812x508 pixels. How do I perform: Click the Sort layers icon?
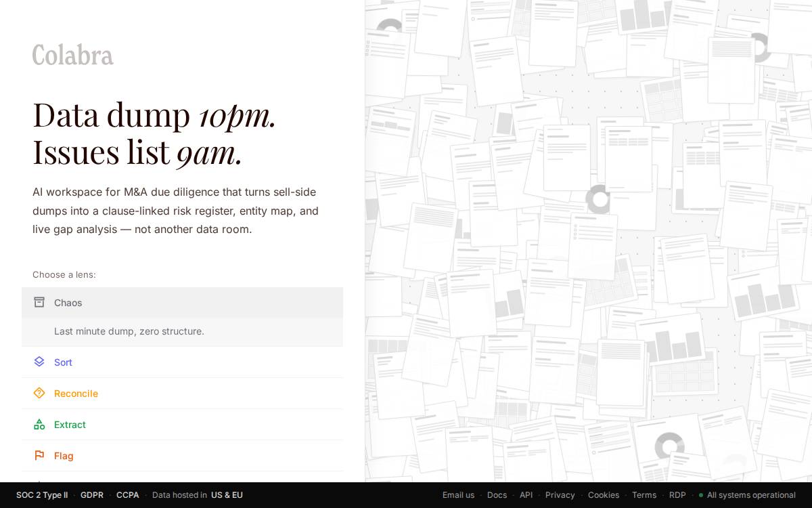click(39, 362)
